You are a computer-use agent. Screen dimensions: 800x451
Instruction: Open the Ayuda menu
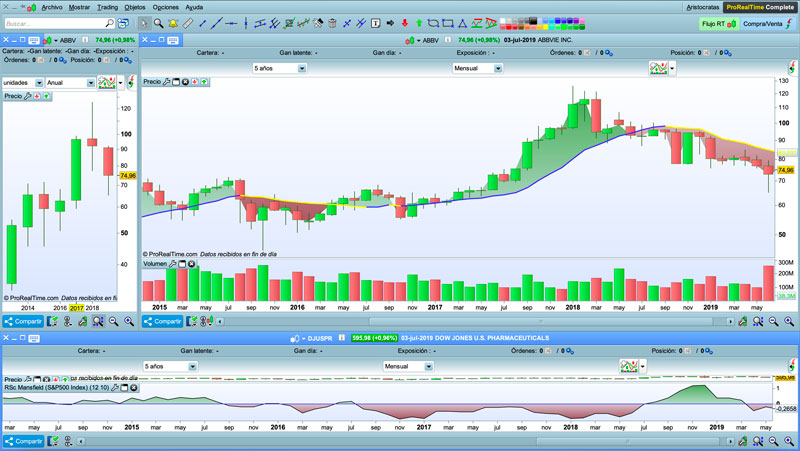194,7
